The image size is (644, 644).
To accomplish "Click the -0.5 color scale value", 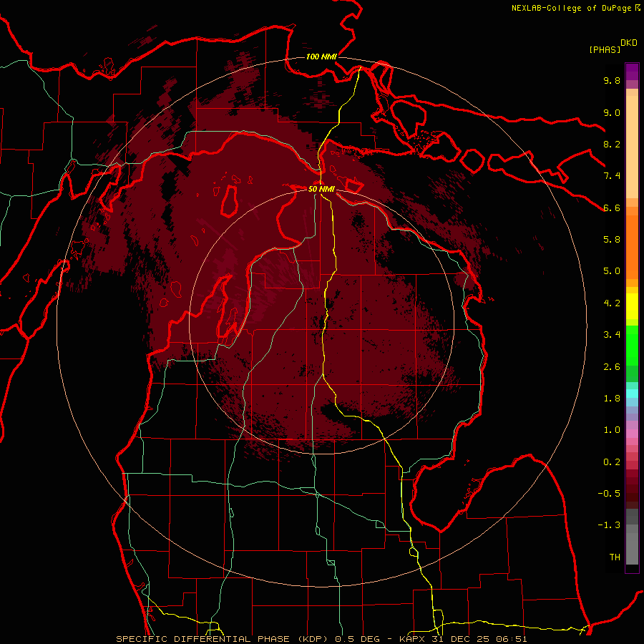I will click(609, 494).
